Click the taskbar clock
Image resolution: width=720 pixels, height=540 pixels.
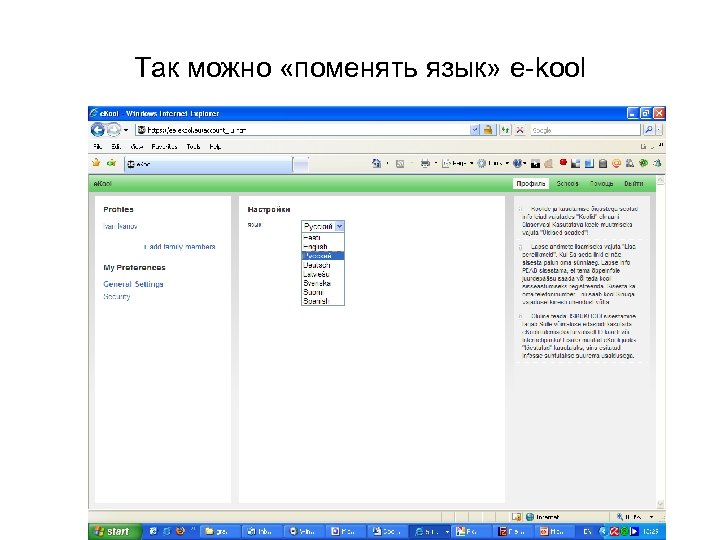tap(651, 531)
